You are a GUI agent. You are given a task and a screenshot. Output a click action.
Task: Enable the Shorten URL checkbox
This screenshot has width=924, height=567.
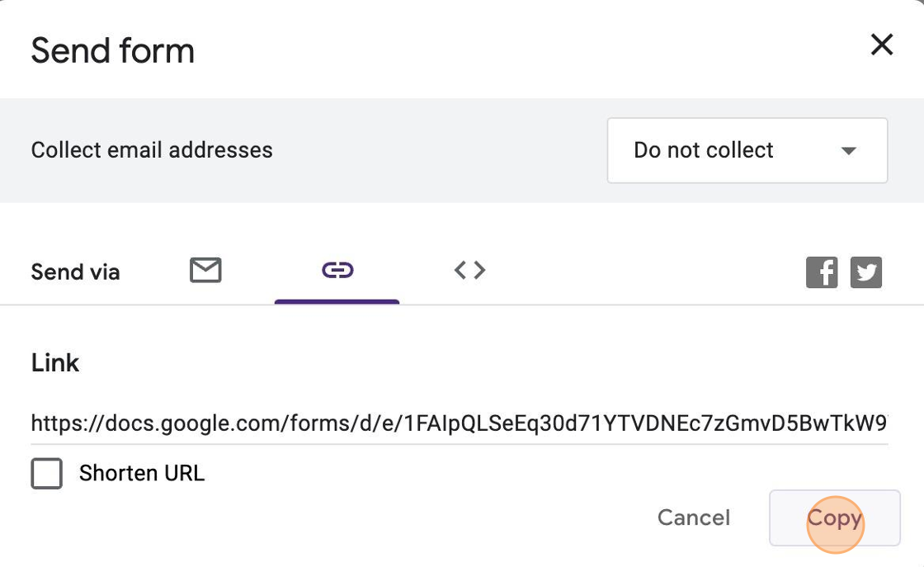(47, 474)
